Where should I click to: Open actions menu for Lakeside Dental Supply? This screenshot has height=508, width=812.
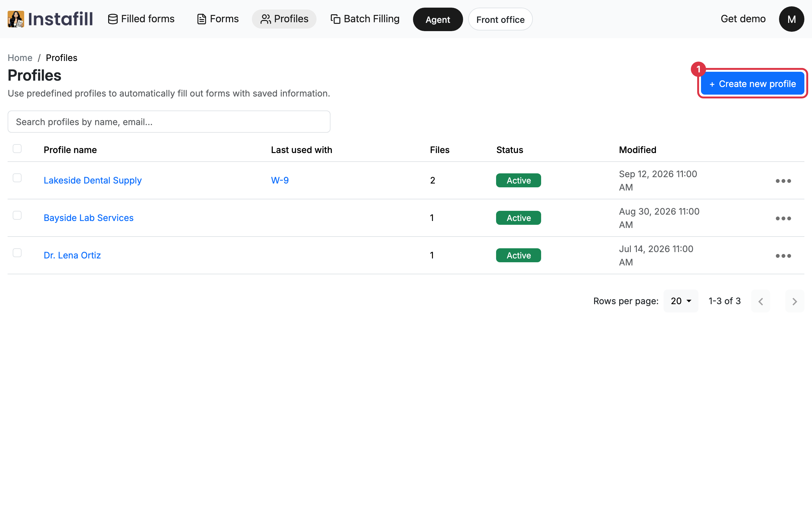click(783, 181)
